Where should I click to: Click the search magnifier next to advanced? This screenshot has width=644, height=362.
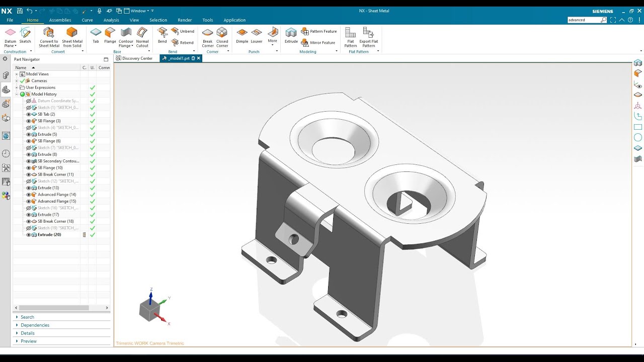(604, 20)
